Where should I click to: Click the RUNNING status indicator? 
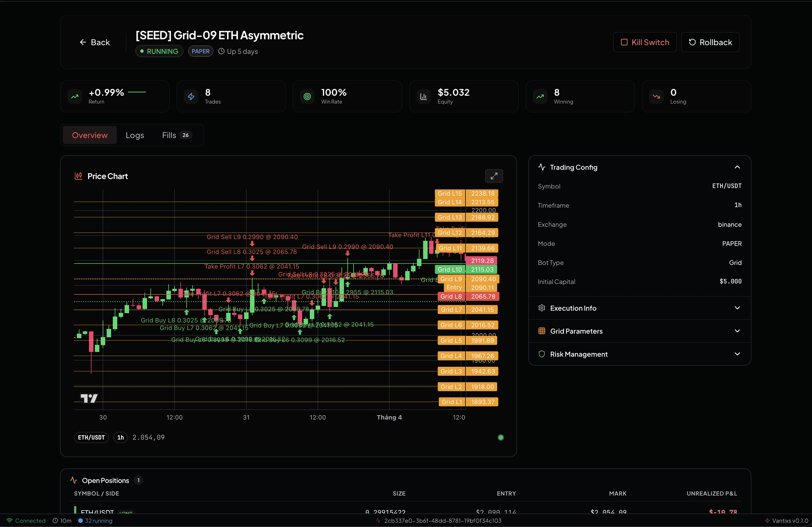(x=159, y=51)
